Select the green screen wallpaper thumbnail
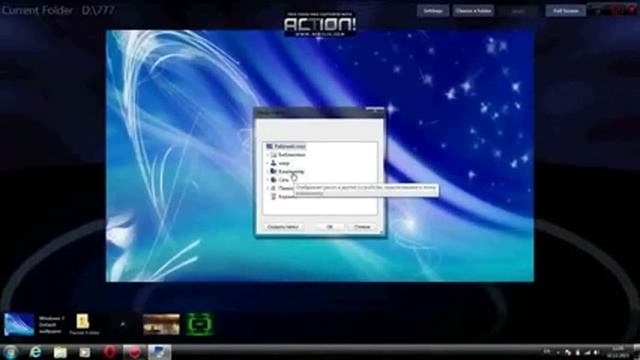The height and width of the screenshot is (360, 640). 199,324
